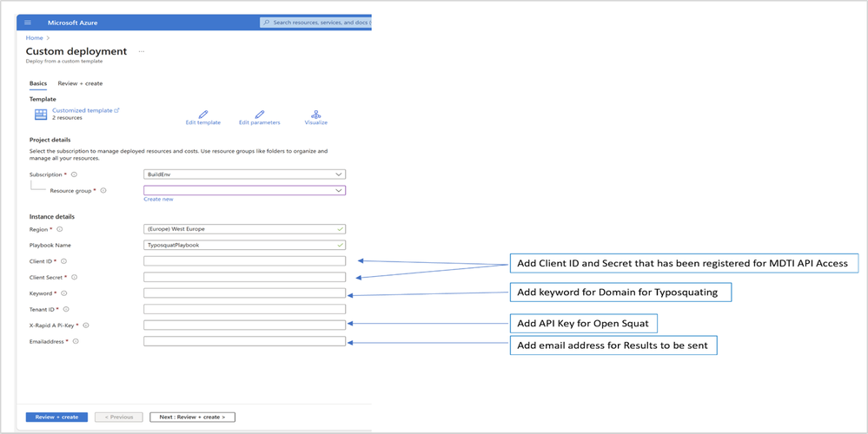Click 'Deploy from a custom template' subtitle
Viewport: 868px width, 434px height.
[x=64, y=62]
